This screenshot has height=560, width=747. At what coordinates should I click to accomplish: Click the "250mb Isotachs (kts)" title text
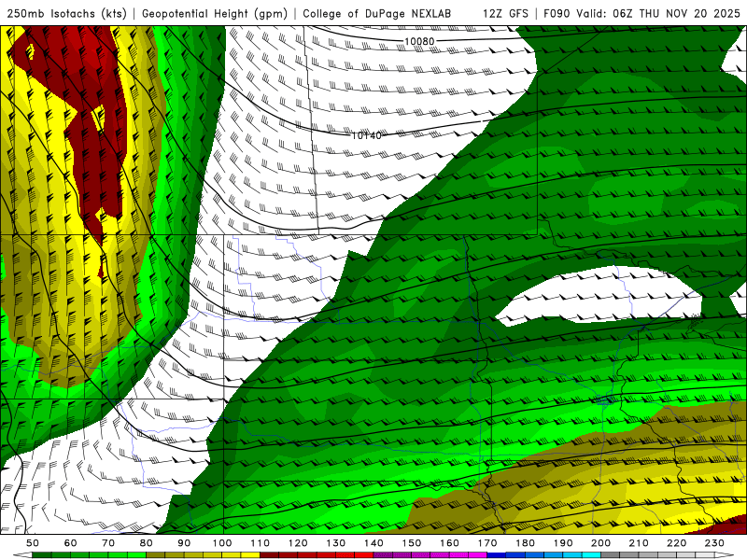(x=66, y=13)
